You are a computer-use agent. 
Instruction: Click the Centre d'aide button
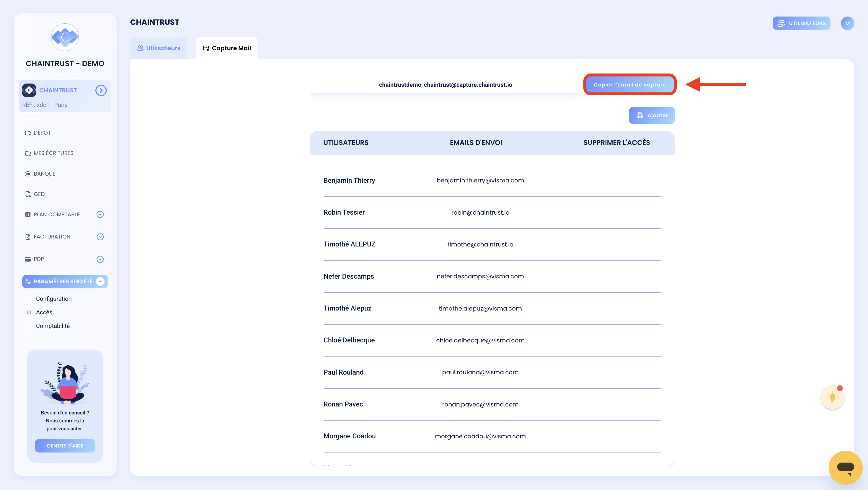pyautogui.click(x=65, y=445)
